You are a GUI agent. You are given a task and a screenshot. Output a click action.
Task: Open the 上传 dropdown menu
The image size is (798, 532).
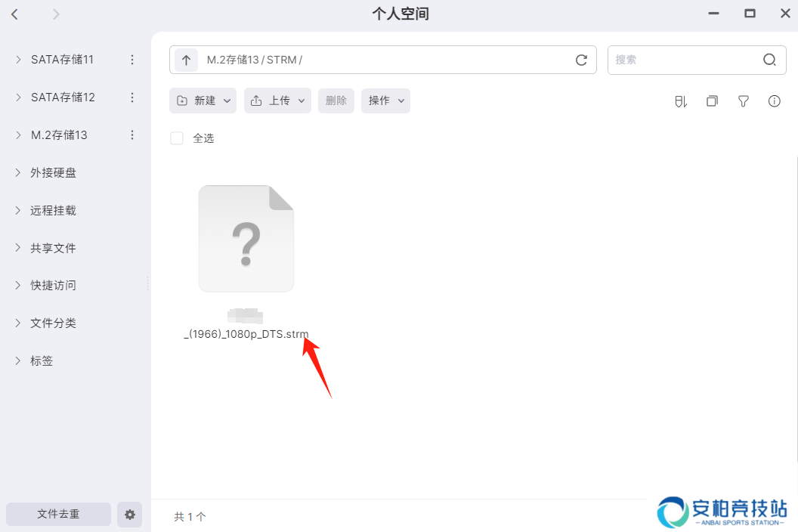click(x=277, y=101)
